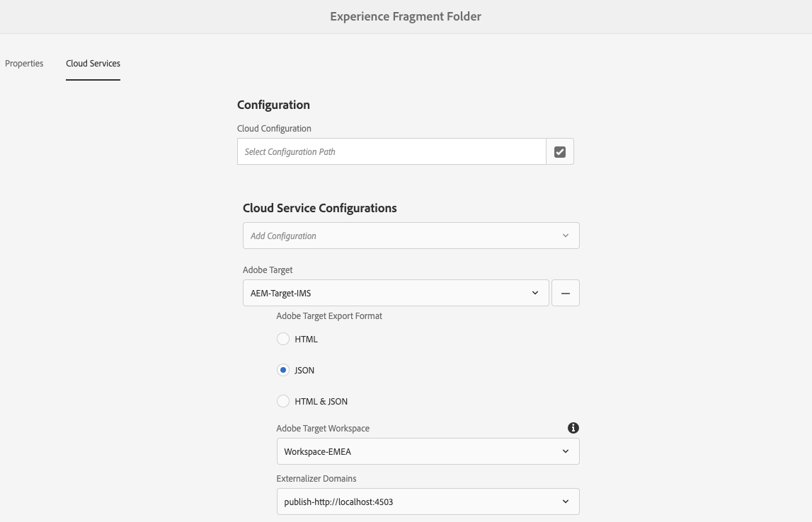Click the chevron on the AEM-Target-IMS dropdown

pyautogui.click(x=535, y=293)
